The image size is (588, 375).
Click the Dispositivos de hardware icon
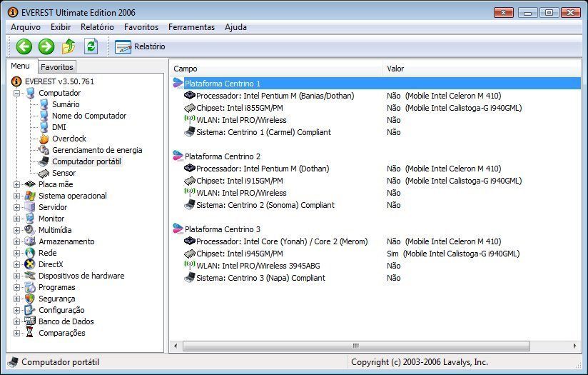(x=30, y=276)
